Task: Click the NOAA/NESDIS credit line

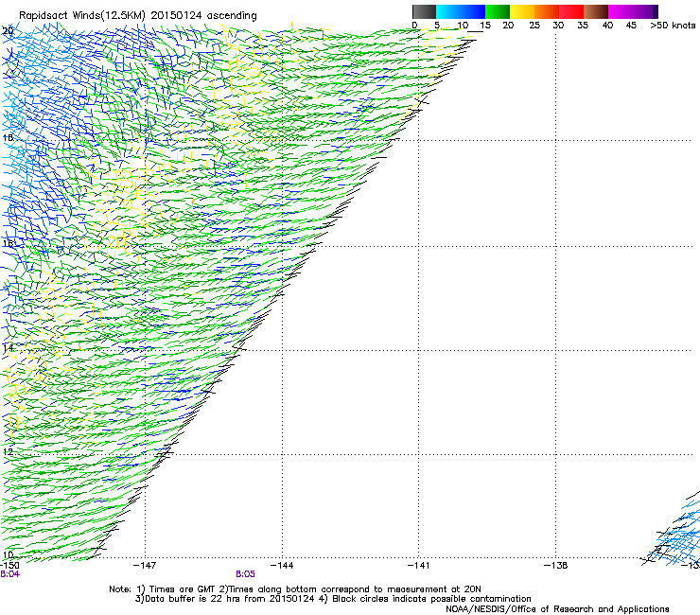Action: [557, 609]
